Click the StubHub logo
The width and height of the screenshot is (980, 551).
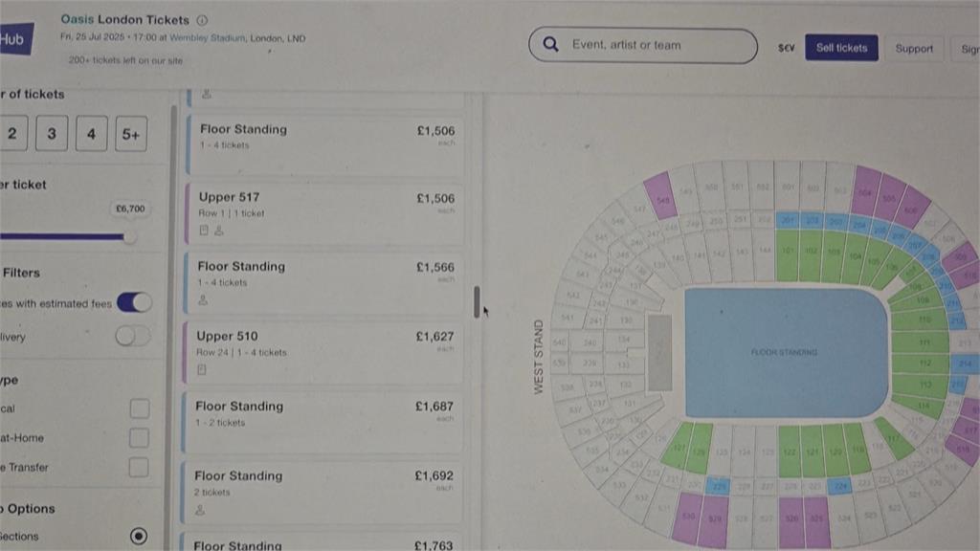[15, 39]
